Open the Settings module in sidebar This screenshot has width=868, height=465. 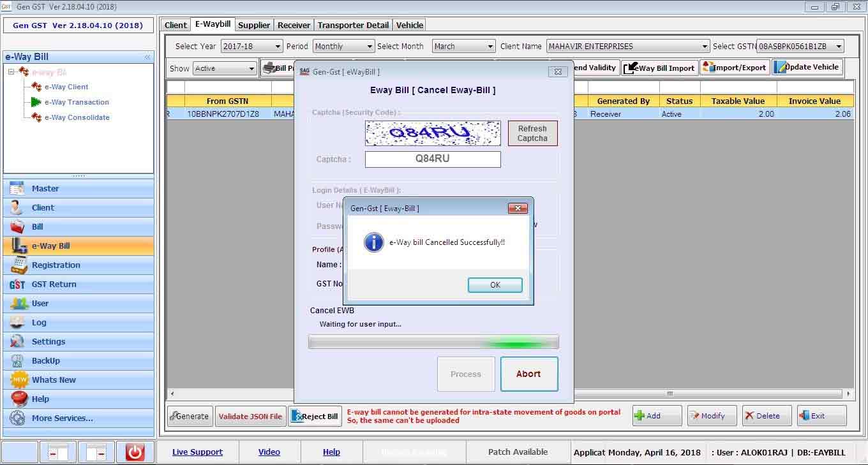coord(48,342)
